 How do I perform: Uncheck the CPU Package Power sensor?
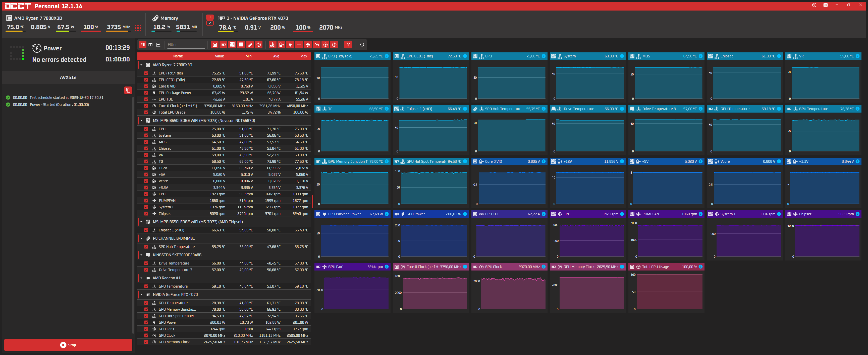[x=146, y=93]
